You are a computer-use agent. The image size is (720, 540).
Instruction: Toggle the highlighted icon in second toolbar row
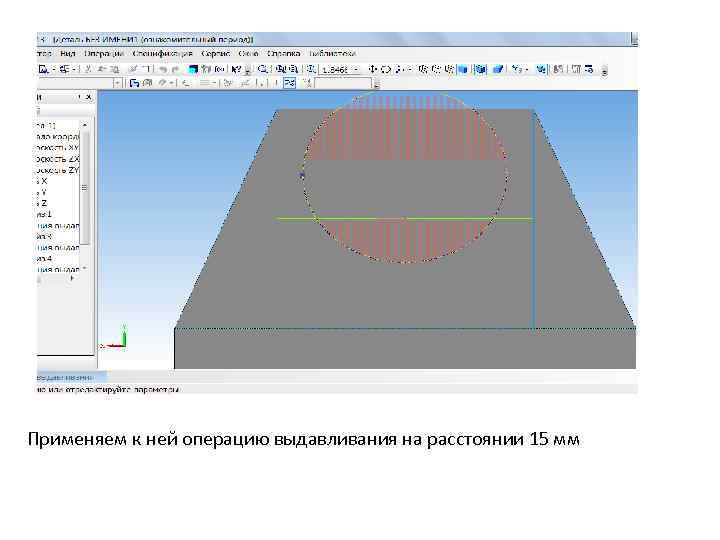click(x=290, y=83)
